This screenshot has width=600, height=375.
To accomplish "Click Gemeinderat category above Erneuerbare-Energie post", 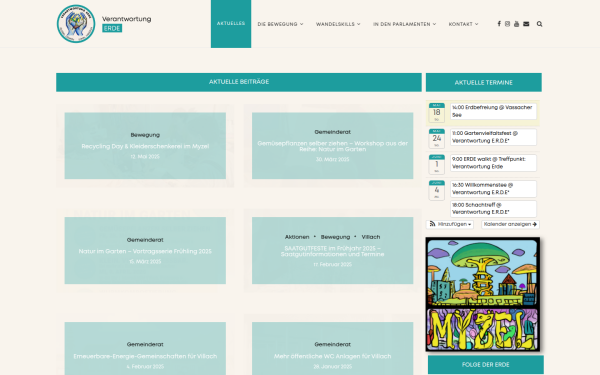I will 145,345.
